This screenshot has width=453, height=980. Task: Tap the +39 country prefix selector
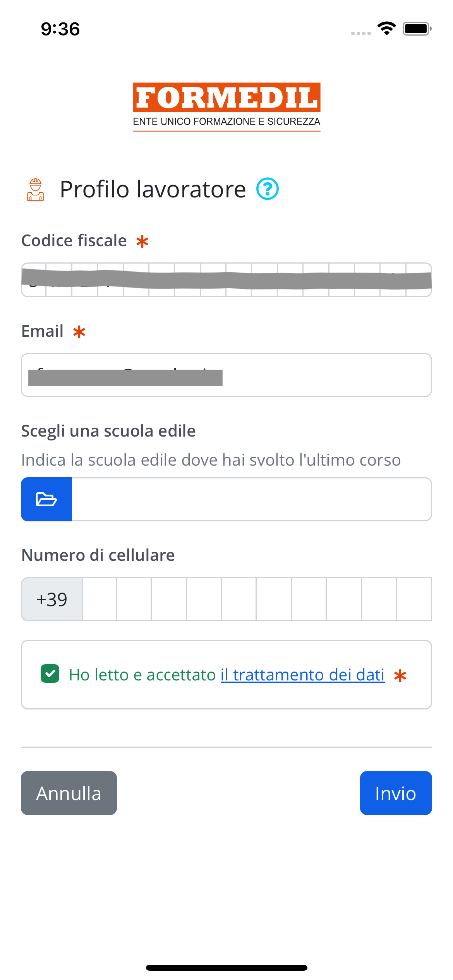point(51,599)
